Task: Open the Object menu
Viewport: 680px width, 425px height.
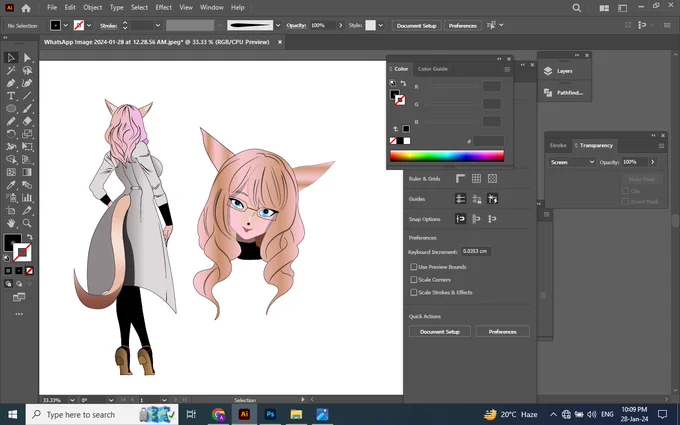Action: point(93,7)
